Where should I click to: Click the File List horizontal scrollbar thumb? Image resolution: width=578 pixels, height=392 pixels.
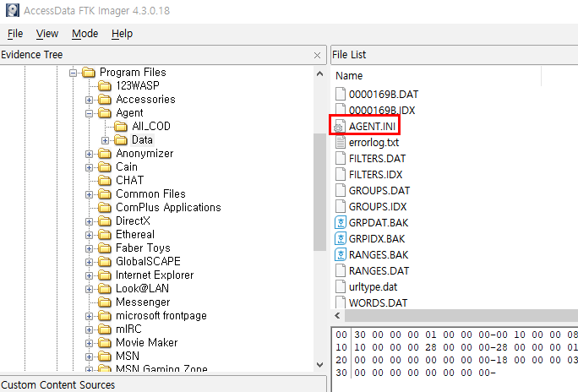(461, 316)
